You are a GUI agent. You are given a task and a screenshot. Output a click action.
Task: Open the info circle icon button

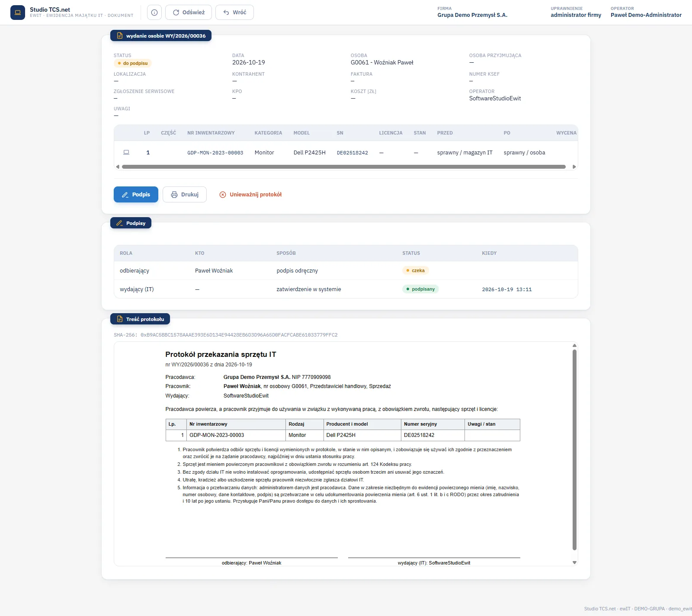point(154,13)
